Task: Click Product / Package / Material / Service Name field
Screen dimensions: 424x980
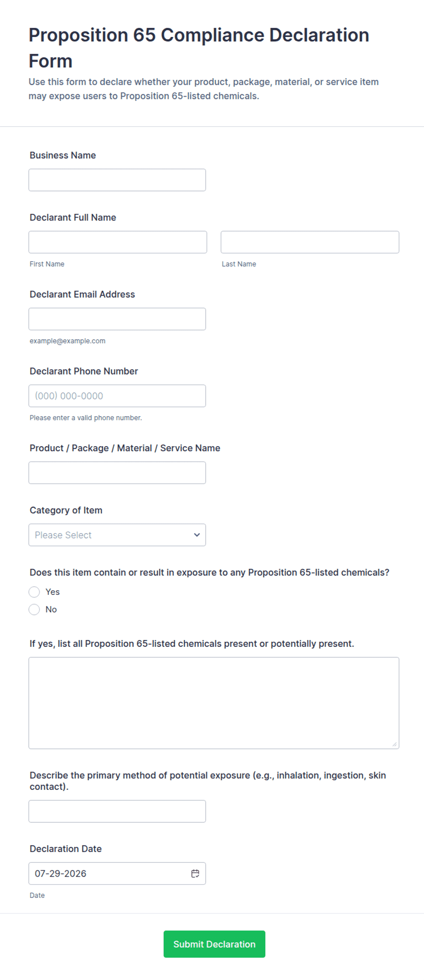Action: tap(117, 473)
